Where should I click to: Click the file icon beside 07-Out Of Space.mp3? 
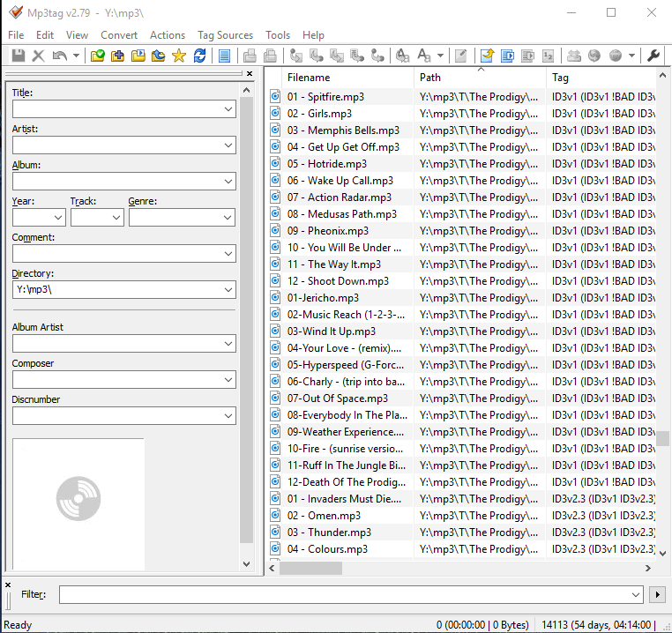point(275,398)
